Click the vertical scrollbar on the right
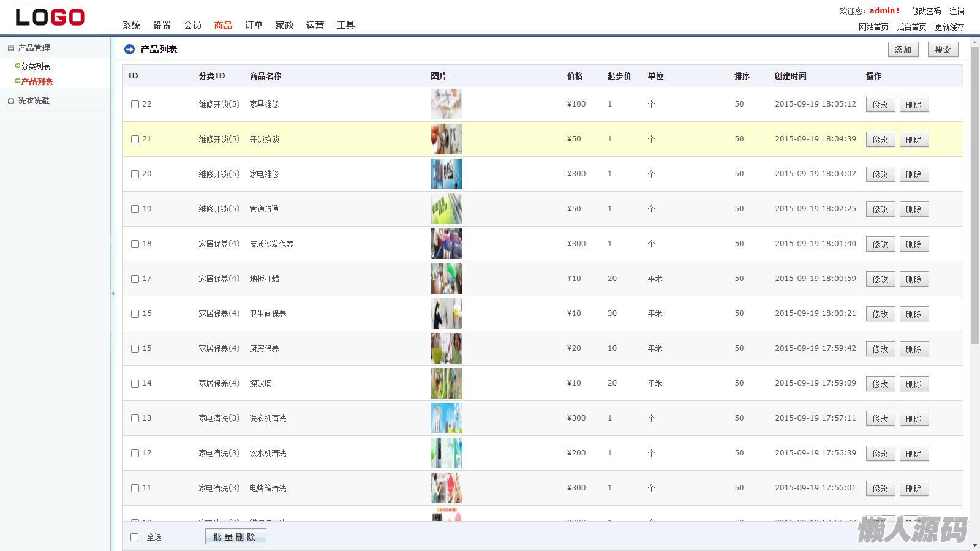 [974, 196]
